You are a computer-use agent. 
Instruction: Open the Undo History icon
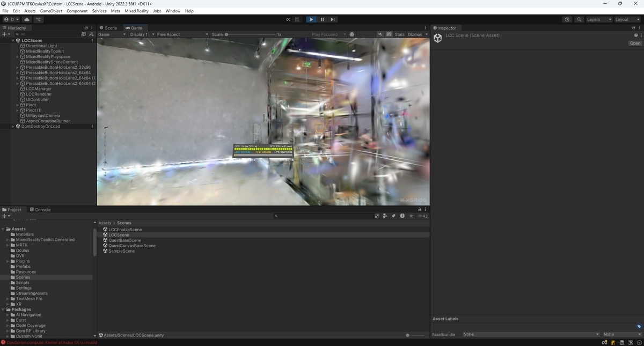click(567, 19)
